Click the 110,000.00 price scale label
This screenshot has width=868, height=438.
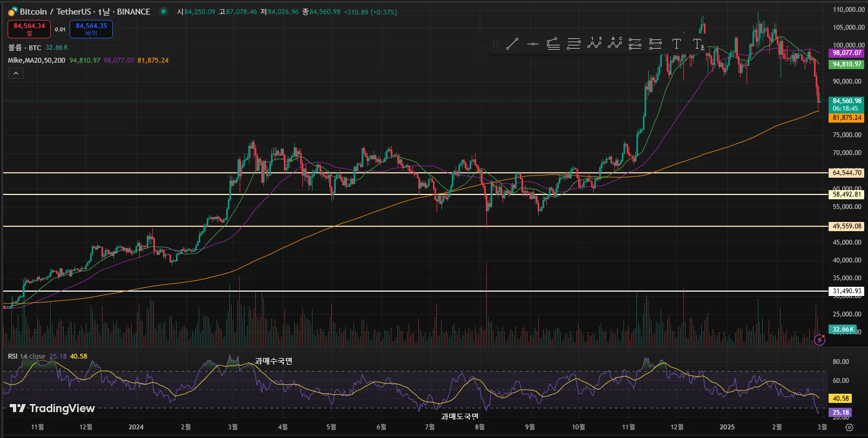(849, 10)
